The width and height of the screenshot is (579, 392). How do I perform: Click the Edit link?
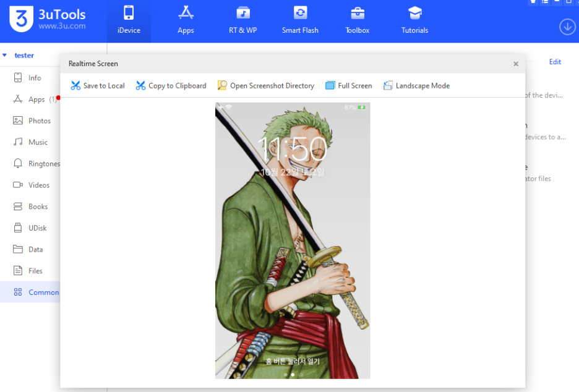[555, 62]
